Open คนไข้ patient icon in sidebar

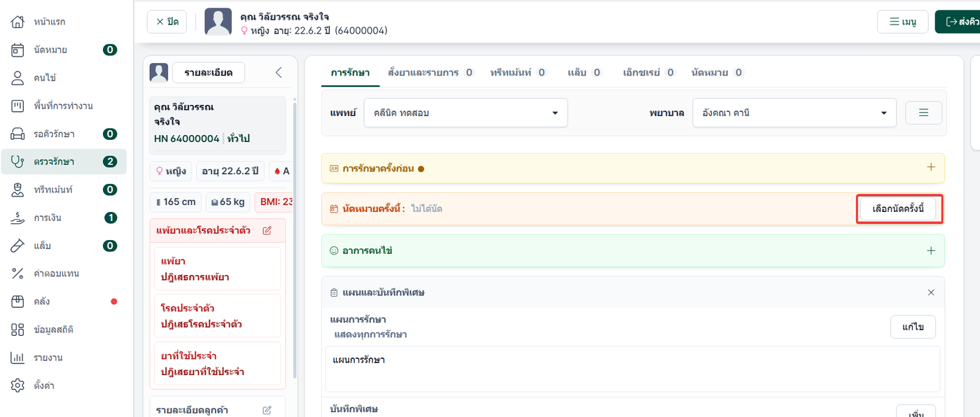coord(18,78)
